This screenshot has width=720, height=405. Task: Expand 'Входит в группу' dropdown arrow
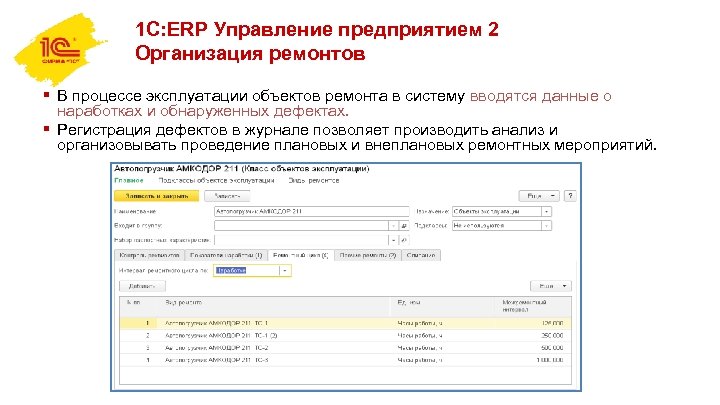point(393,225)
